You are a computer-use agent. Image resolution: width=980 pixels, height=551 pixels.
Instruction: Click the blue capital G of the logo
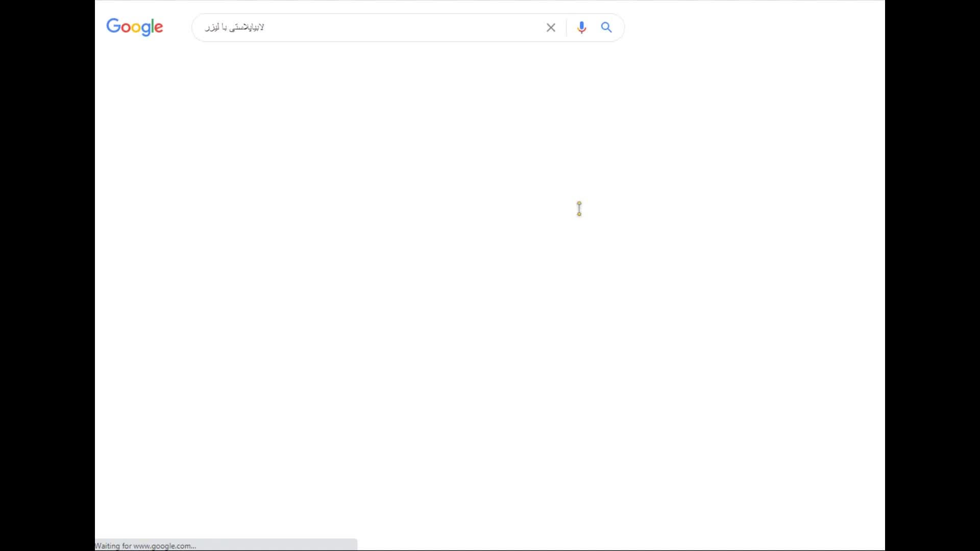click(113, 26)
